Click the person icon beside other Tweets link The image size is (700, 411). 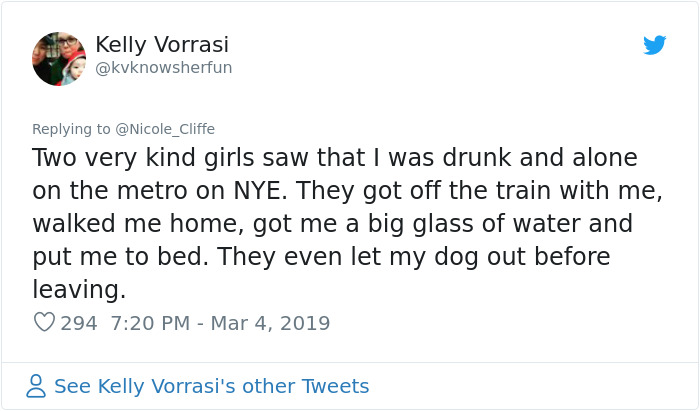[x=36, y=386]
